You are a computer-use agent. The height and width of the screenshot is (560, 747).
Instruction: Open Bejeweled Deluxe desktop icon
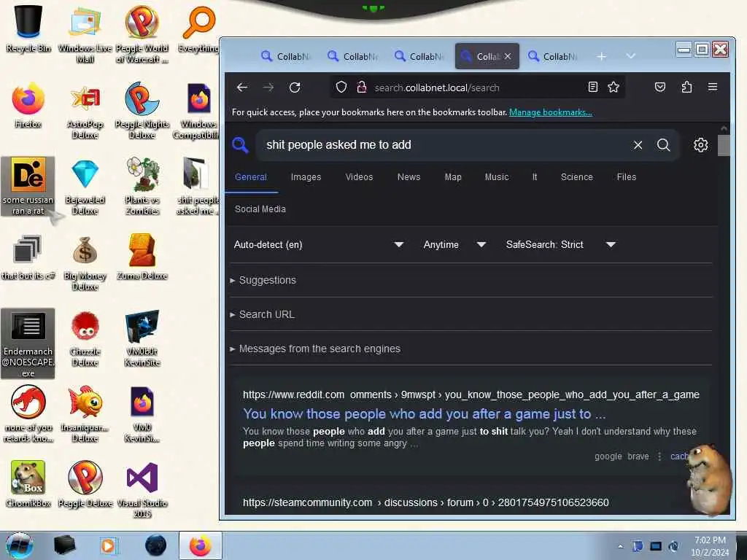coord(85,187)
